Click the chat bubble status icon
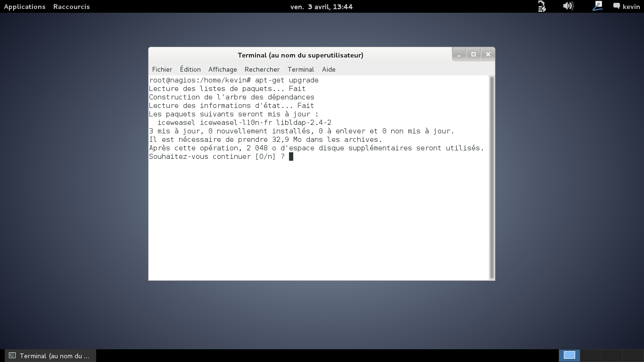Screen dimensions: 644x362 coord(616,6)
